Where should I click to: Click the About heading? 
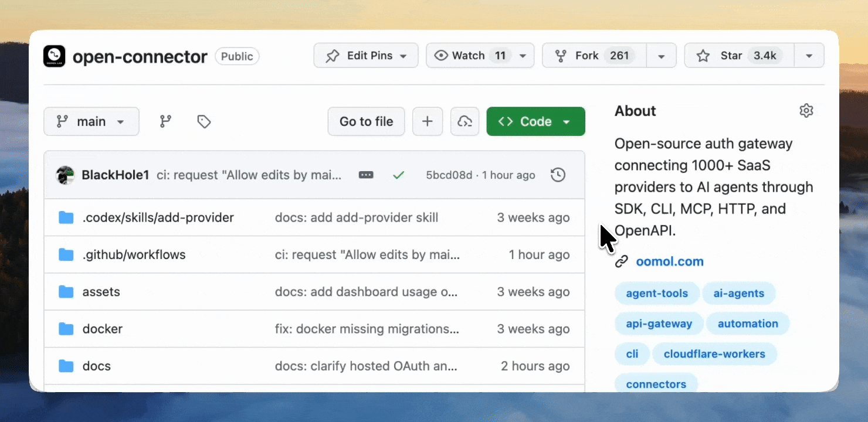[635, 111]
